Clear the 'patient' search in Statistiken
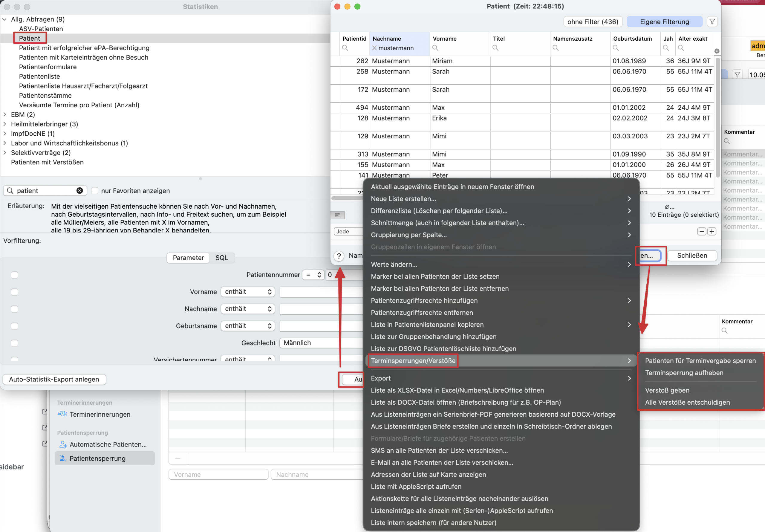 (79, 191)
